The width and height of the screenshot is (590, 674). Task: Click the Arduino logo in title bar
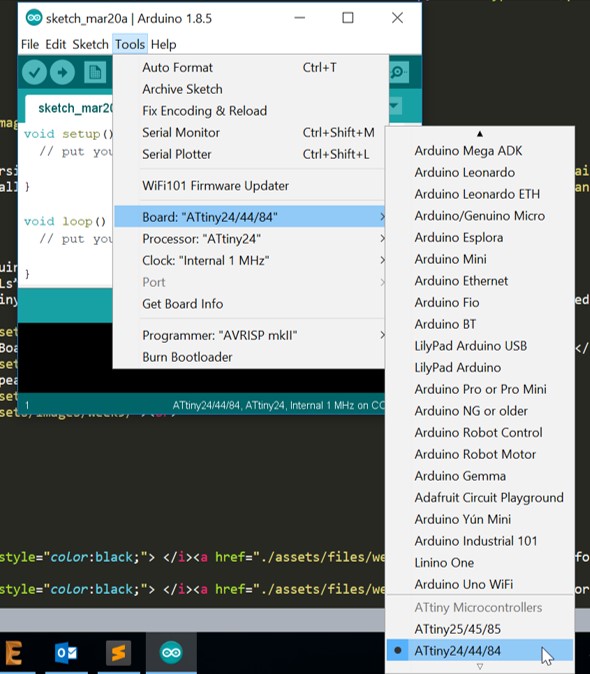pyautogui.click(x=34, y=18)
